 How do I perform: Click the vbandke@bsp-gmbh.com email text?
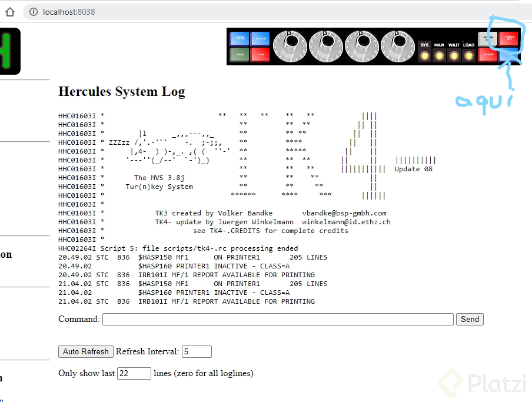344,213
